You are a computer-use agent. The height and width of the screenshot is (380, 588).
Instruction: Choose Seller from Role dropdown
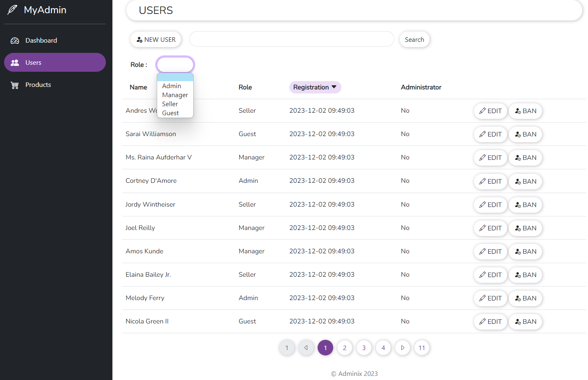pyautogui.click(x=175, y=104)
